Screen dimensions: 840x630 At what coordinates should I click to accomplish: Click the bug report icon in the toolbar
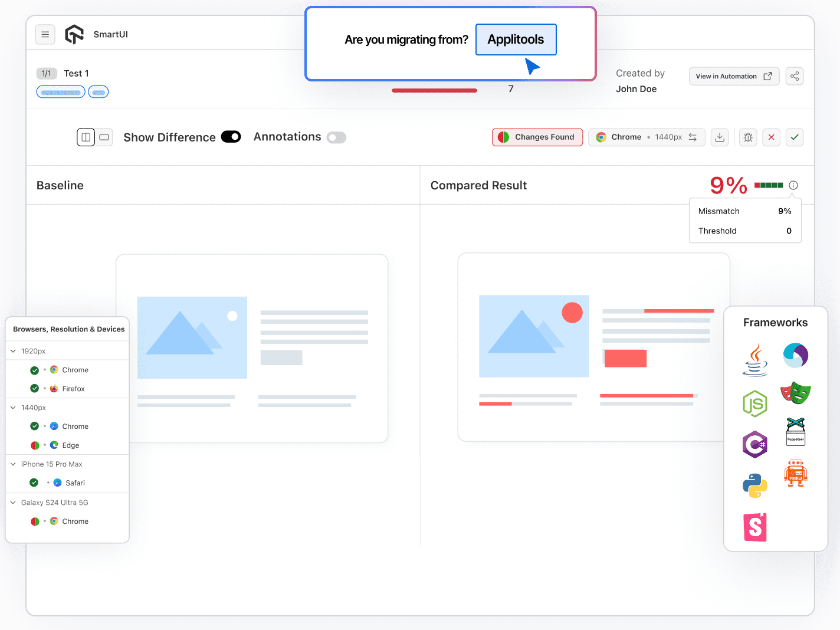click(x=748, y=137)
